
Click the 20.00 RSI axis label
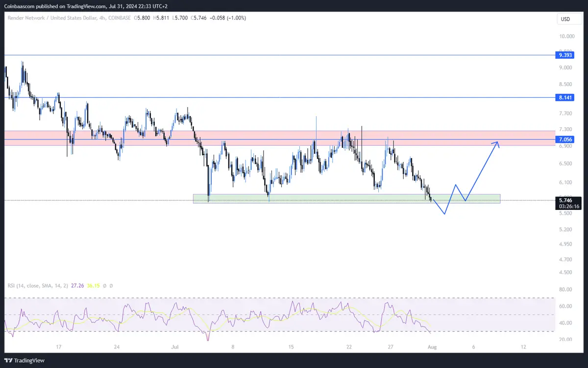click(565, 339)
